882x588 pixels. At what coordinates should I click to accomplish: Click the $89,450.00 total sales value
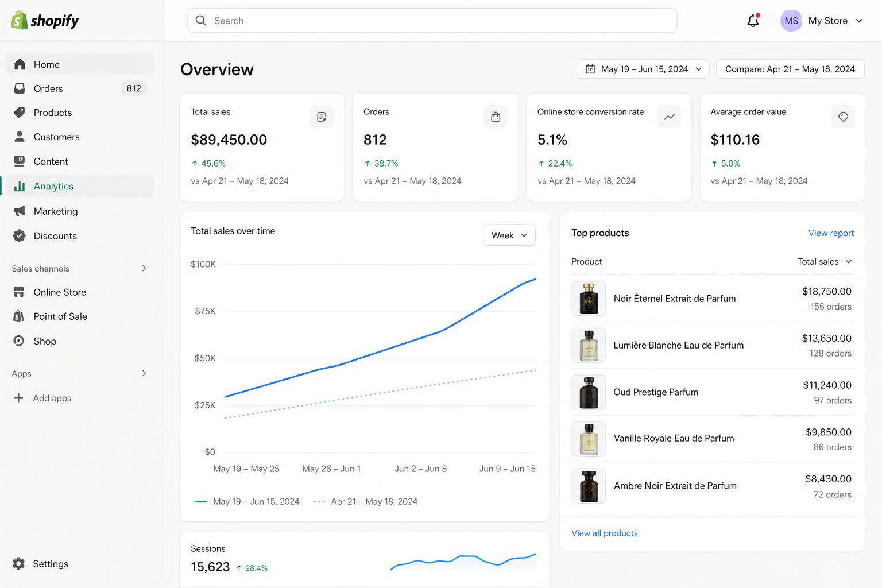(x=229, y=140)
